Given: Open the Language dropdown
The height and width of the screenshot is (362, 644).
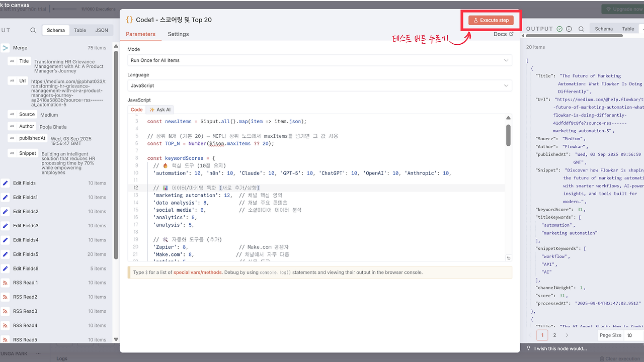Looking at the screenshot, I should (x=320, y=86).
